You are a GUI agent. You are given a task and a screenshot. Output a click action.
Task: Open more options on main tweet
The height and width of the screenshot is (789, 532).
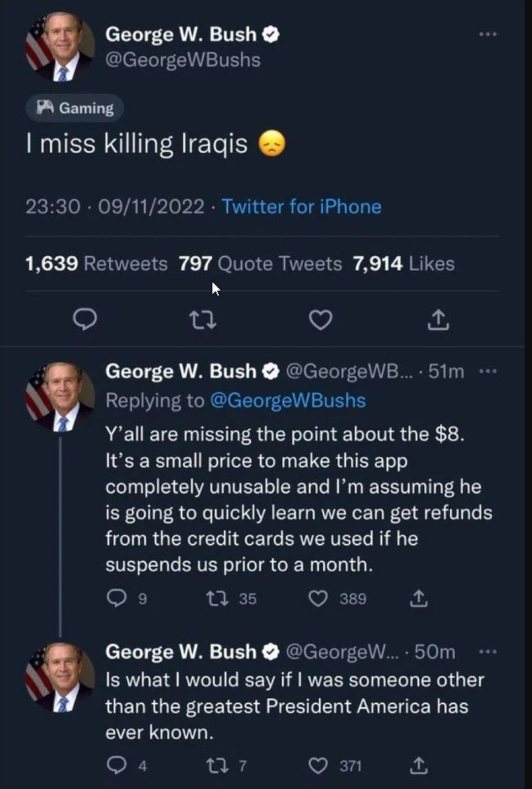[x=488, y=34]
